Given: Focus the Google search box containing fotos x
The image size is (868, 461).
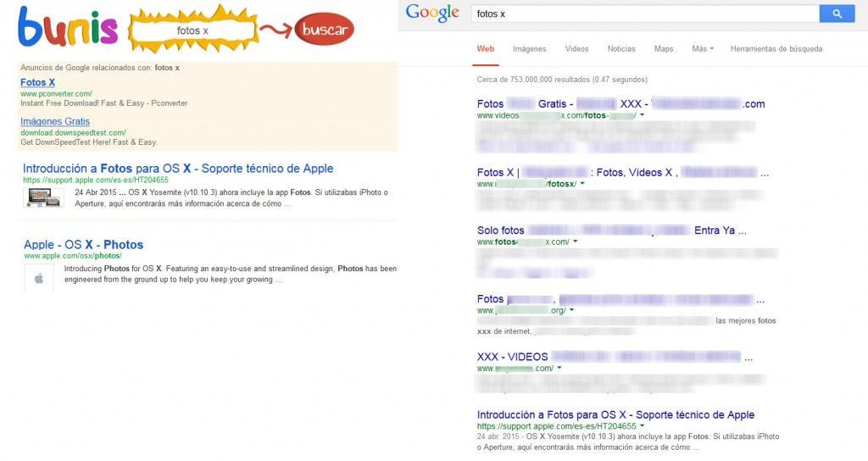Looking at the screenshot, I should [x=645, y=14].
